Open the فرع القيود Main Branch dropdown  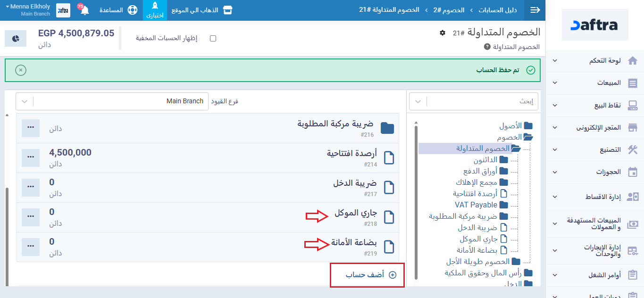(112, 101)
